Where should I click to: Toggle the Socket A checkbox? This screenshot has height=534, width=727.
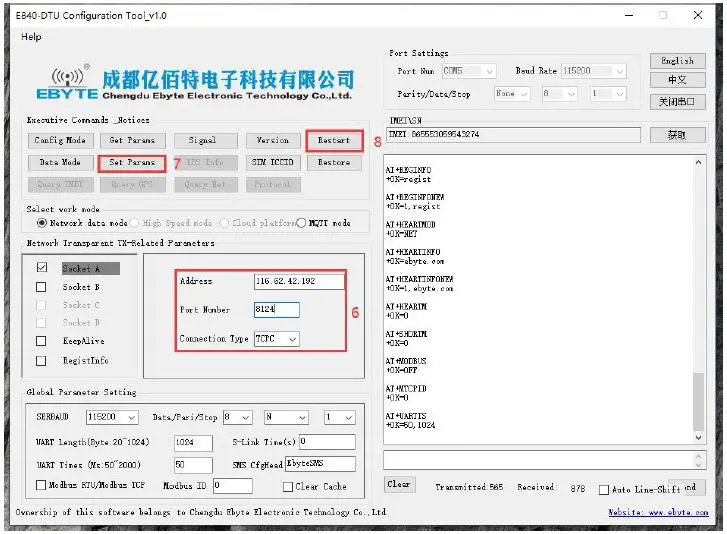41,267
